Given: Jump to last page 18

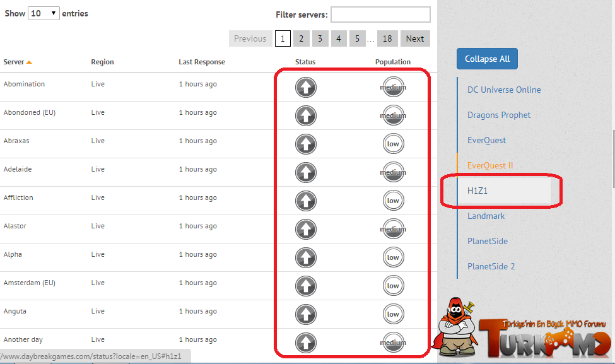Looking at the screenshot, I should tap(387, 38).
